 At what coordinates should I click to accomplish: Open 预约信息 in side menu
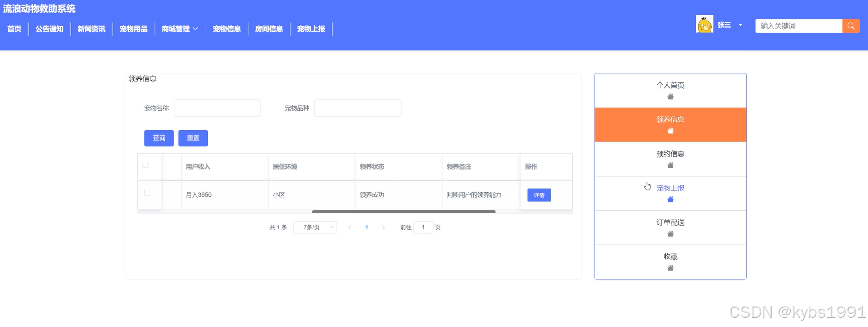(x=670, y=159)
